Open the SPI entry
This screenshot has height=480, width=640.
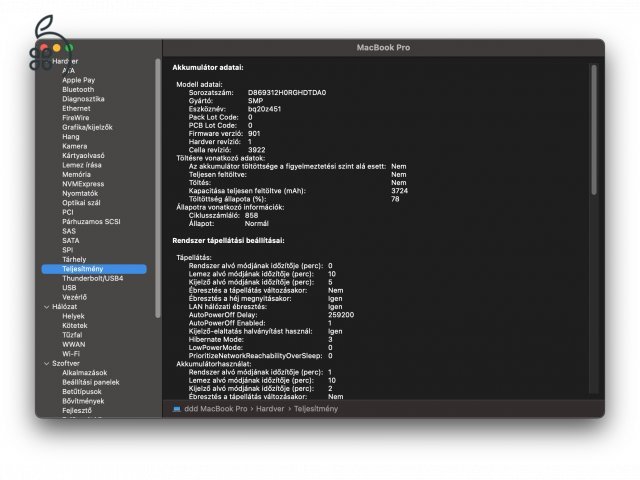[67, 250]
